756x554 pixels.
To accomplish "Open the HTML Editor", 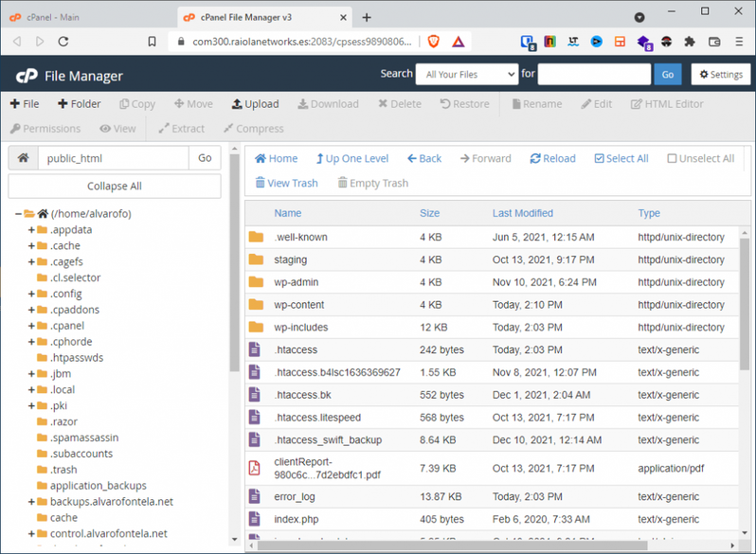I will pyautogui.click(x=667, y=103).
